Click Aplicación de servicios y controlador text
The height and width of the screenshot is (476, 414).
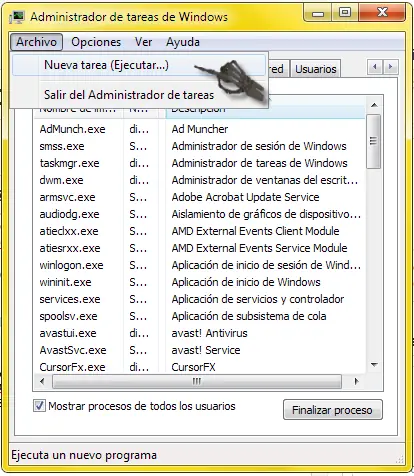point(258,299)
